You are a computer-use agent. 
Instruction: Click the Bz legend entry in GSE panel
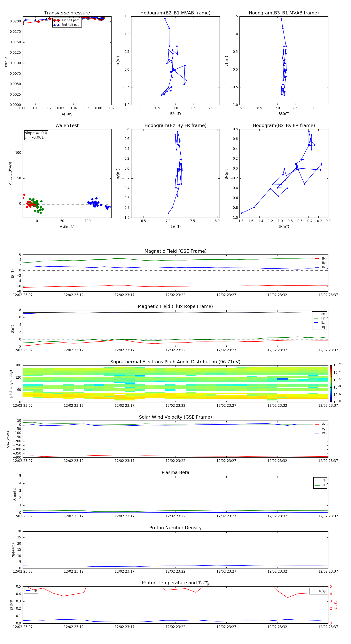pos(320,267)
